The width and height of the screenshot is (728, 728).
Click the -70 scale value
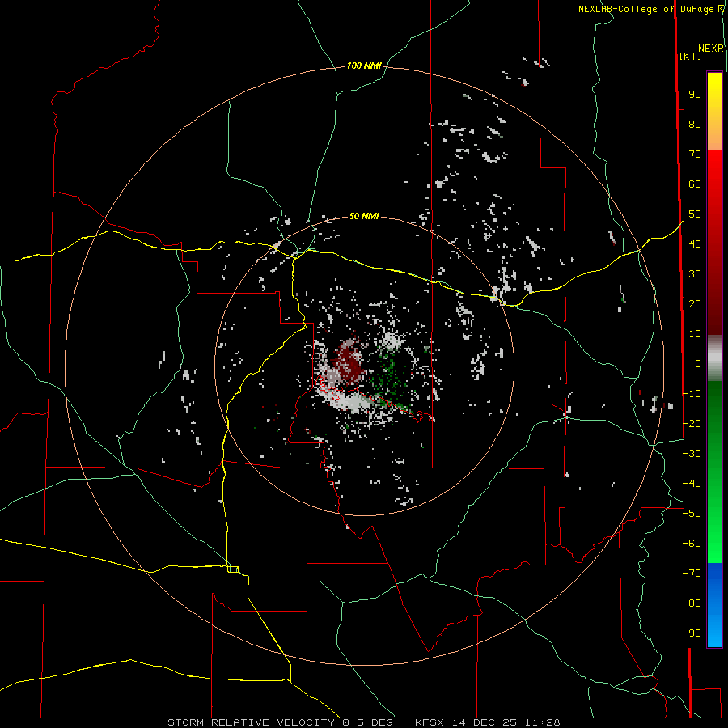point(692,574)
